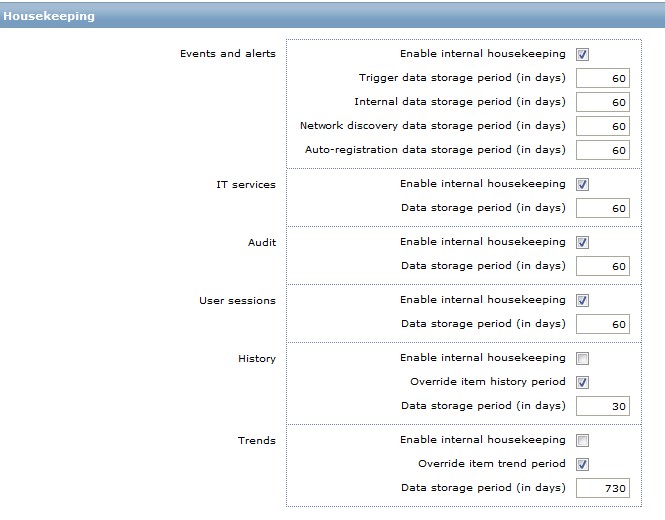Click History data storage period field
Viewport: 665px width, 520px height.
click(603, 407)
